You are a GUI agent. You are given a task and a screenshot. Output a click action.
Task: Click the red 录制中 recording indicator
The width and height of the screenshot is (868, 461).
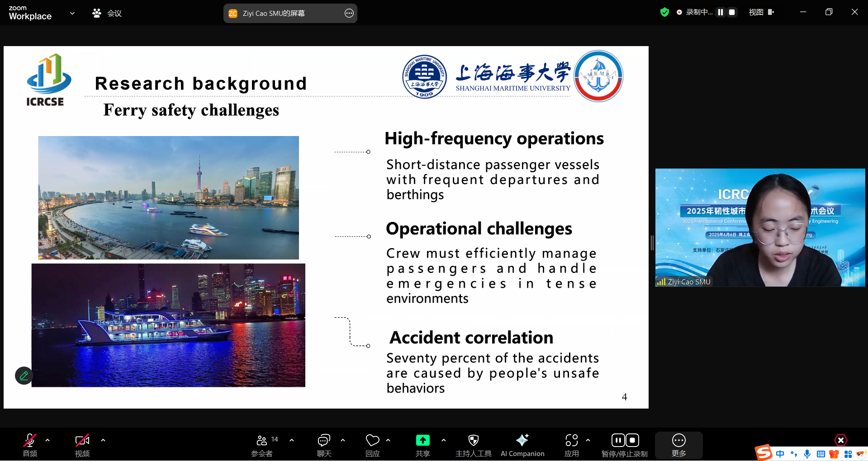(694, 12)
